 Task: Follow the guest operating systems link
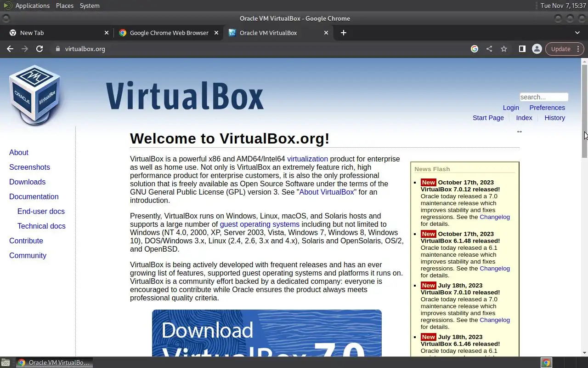260,224
